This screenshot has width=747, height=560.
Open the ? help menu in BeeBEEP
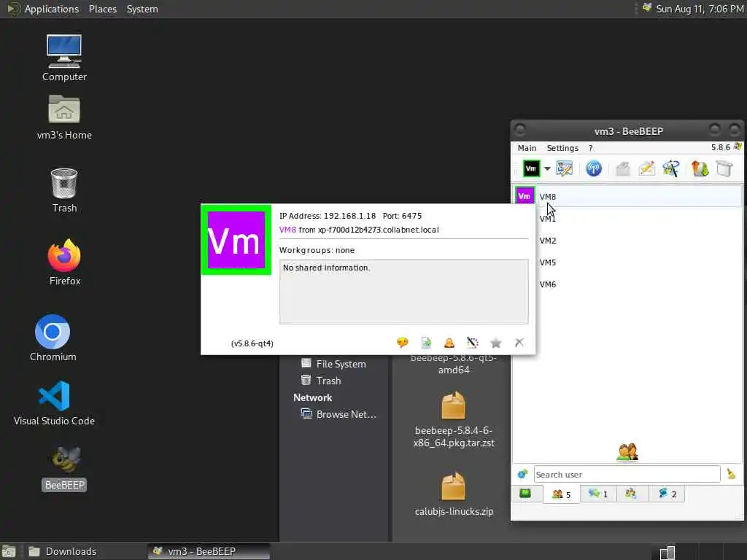point(591,148)
